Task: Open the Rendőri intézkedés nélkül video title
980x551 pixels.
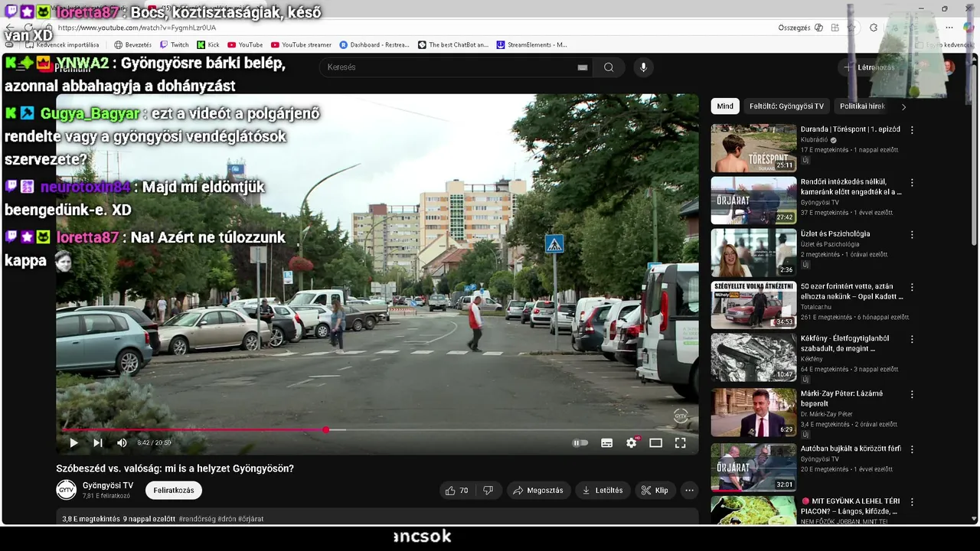Action: tap(851, 187)
